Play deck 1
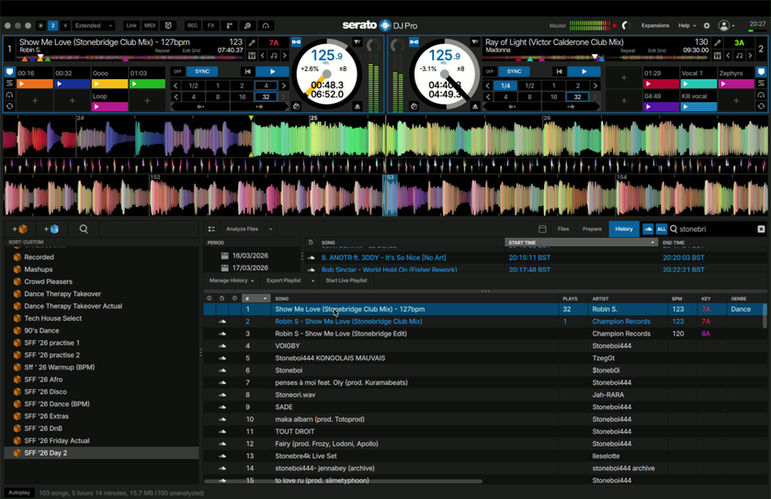The height and width of the screenshot is (499, 771). [272, 72]
